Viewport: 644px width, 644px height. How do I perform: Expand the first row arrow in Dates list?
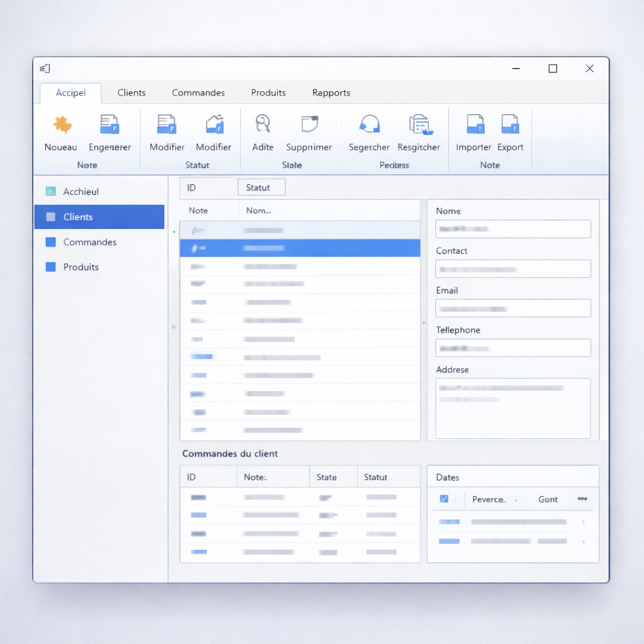pos(584,522)
